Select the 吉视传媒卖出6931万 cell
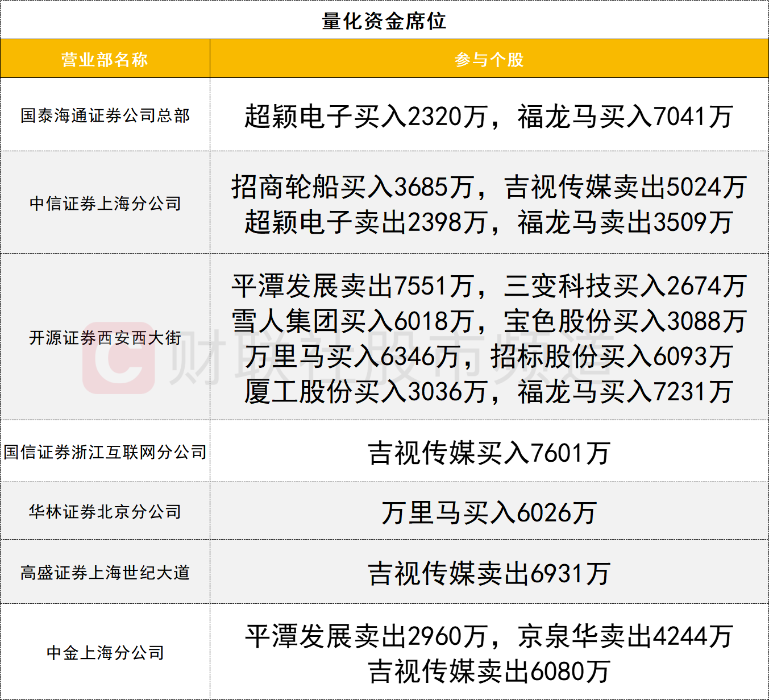 pyautogui.click(x=489, y=573)
